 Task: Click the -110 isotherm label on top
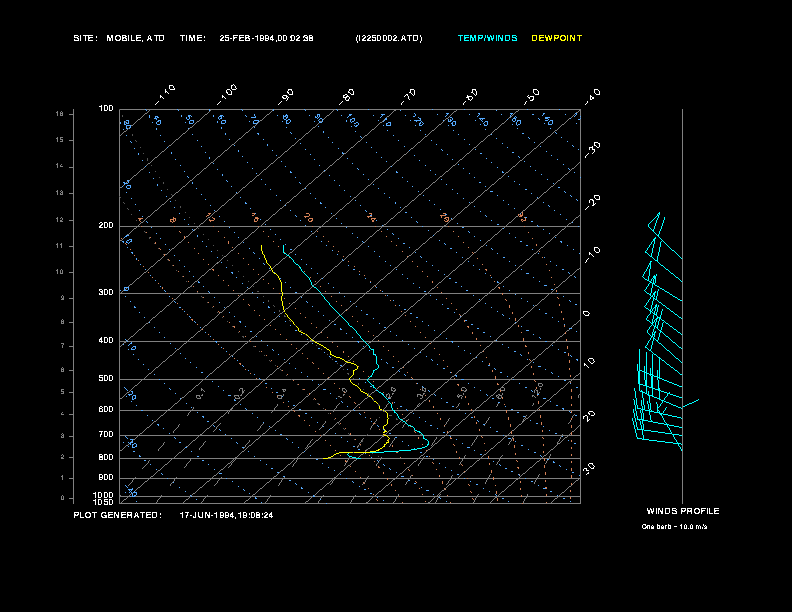[x=165, y=95]
